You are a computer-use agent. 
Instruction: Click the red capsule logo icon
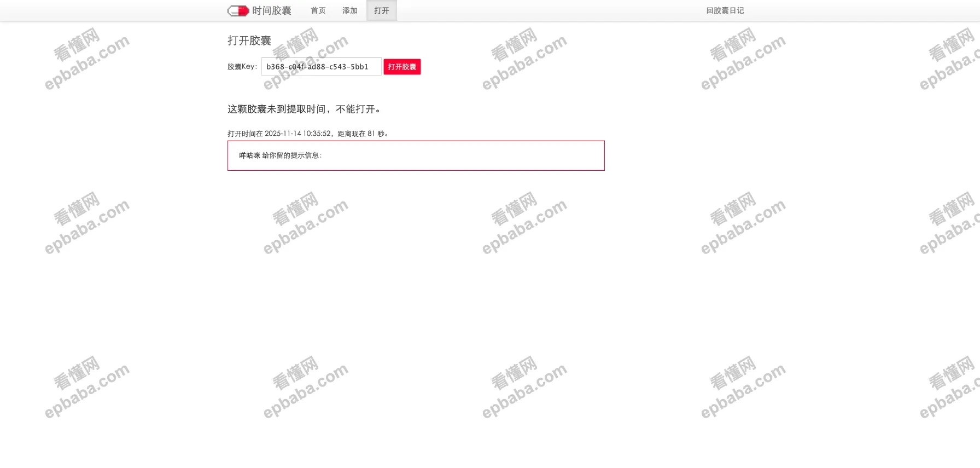(x=238, y=11)
